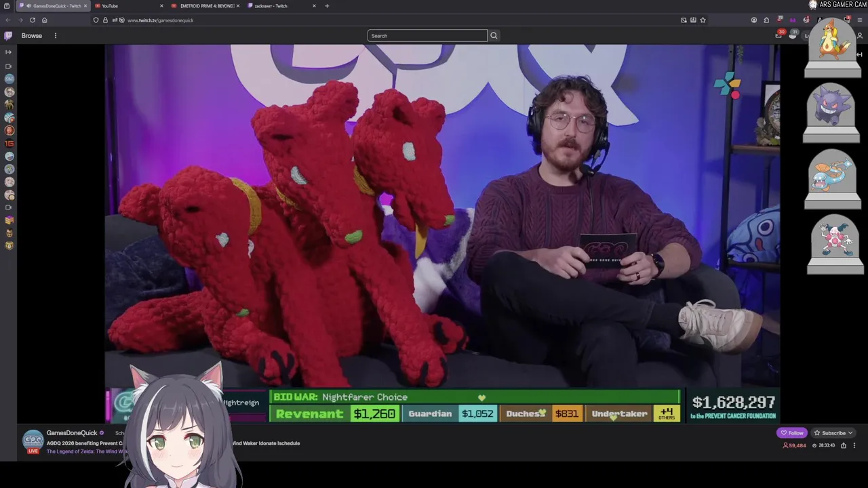Open a new browser tab
The image size is (868, 488).
[x=327, y=6]
